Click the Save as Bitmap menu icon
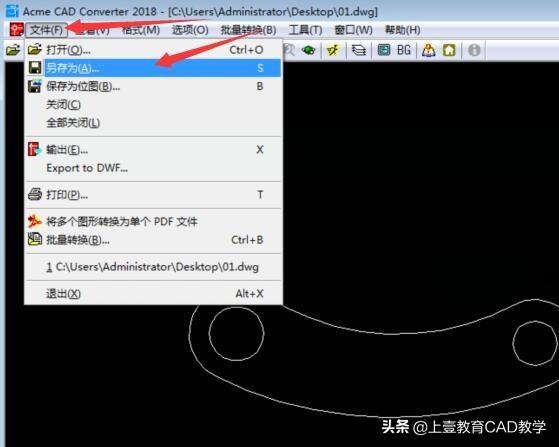Viewport: 559px width, 447px height. click(x=35, y=86)
